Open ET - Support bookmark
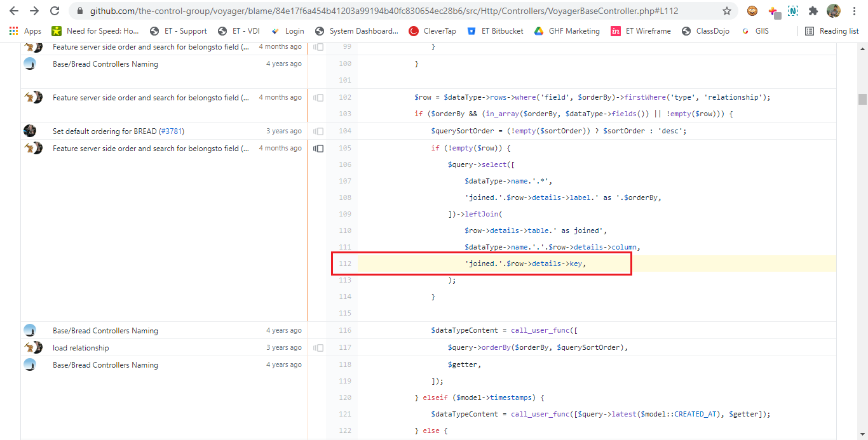 click(x=179, y=31)
